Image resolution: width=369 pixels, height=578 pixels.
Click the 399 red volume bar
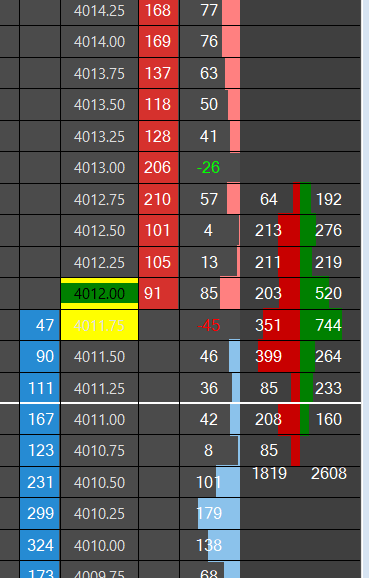279,356
